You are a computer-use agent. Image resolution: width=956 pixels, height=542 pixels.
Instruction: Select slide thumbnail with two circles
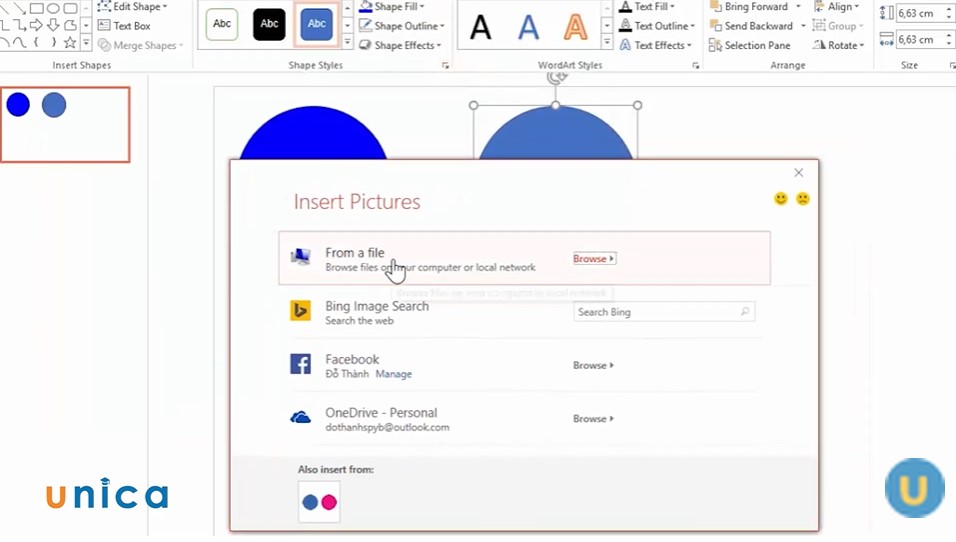pos(65,124)
